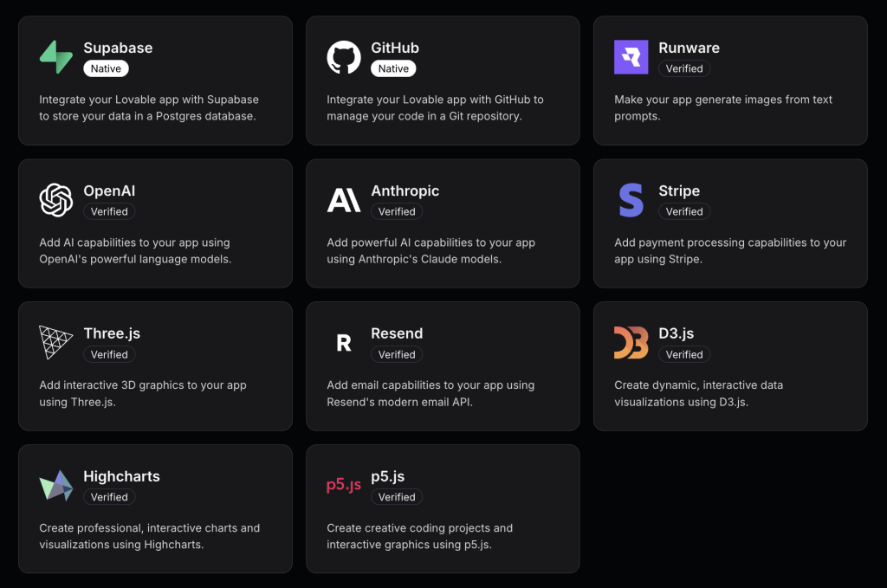Click the orange D3.js logo
The width and height of the screenshot is (887, 588).
[630, 342]
